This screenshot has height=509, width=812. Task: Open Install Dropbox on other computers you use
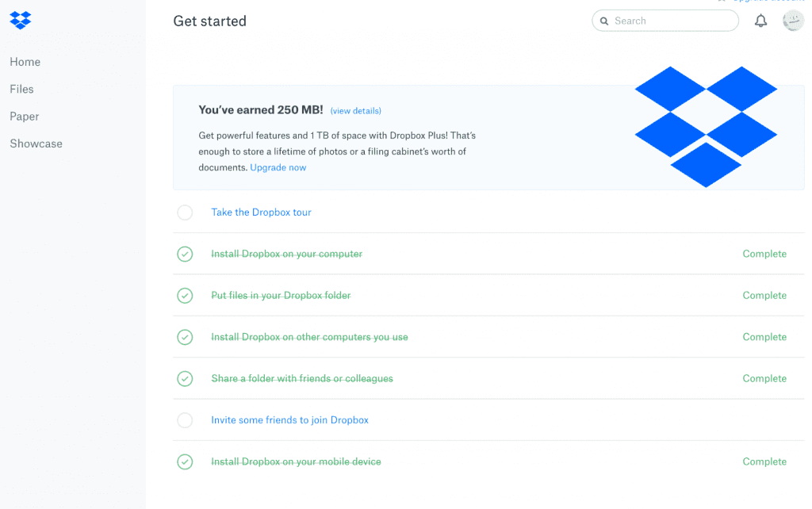click(310, 337)
